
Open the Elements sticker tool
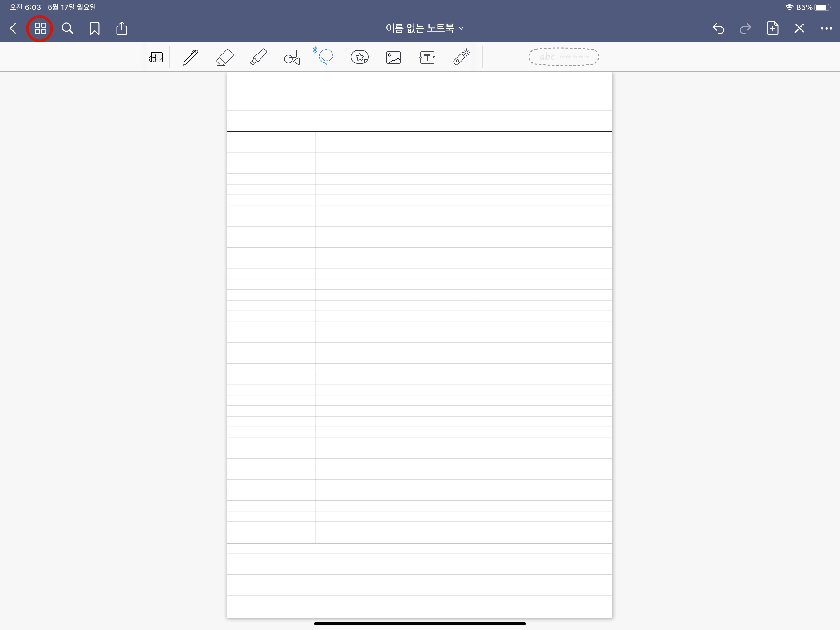coord(359,58)
